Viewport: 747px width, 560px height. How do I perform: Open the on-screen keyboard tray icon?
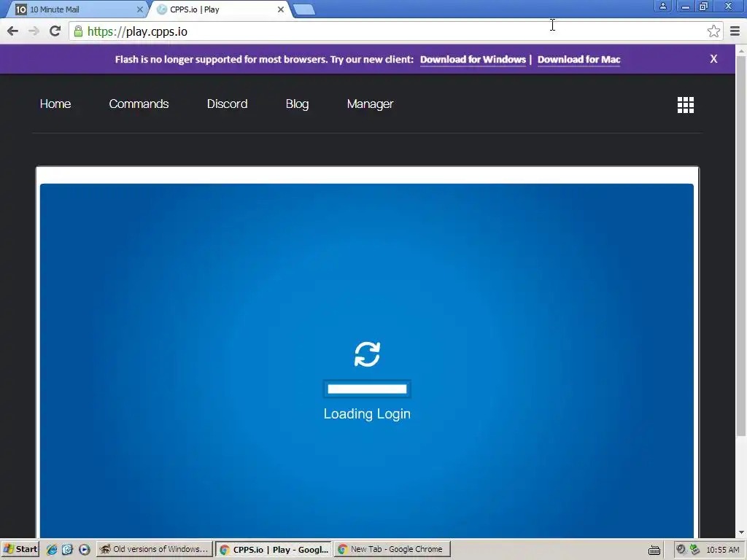point(654,550)
